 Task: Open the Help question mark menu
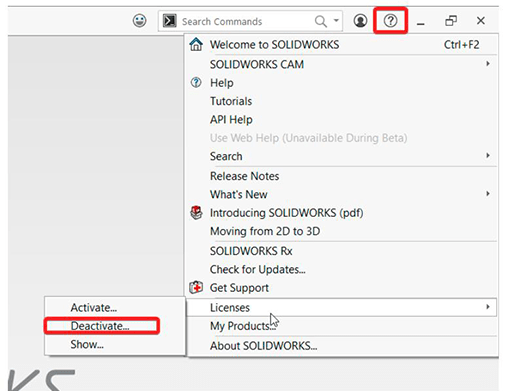[390, 21]
